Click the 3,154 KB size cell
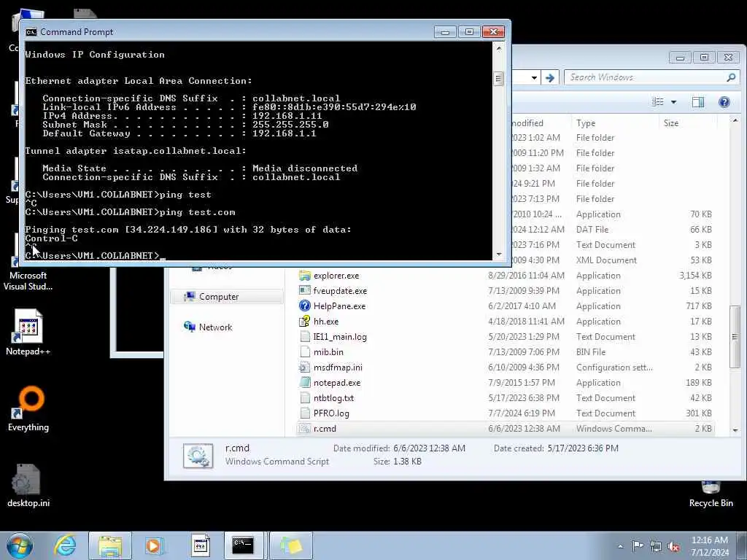This screenshot has height=560, width=747. click(x=695, y=276)
